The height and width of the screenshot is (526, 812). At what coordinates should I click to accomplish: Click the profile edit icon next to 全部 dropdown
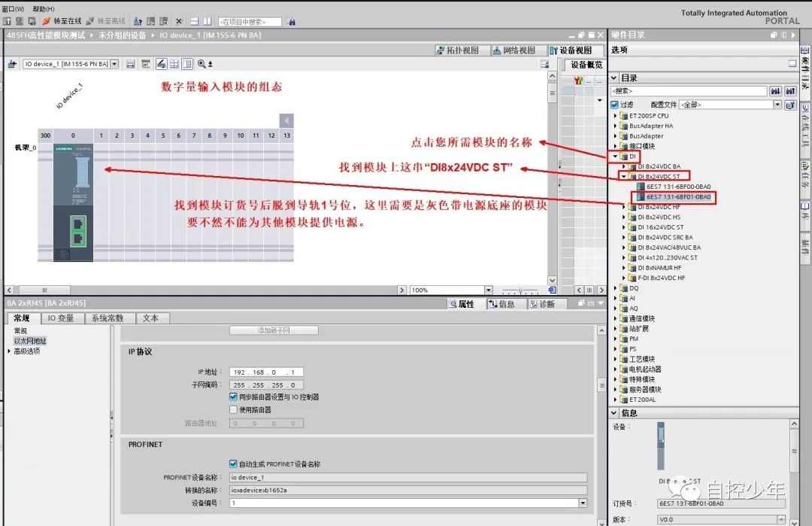tap(790, 105)
